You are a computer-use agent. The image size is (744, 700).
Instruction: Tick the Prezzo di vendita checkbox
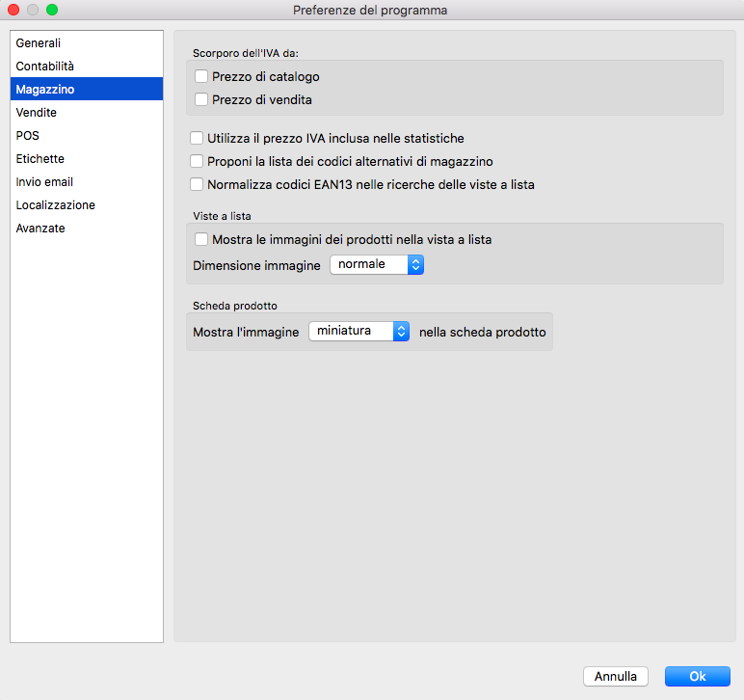click(201, 99)
